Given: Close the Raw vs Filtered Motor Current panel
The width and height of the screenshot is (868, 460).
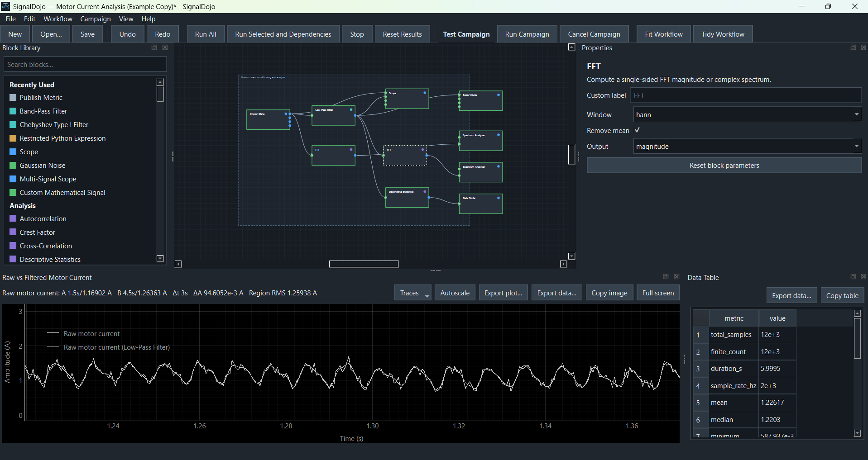Looking at the screenshot, I should coord(677,277).
